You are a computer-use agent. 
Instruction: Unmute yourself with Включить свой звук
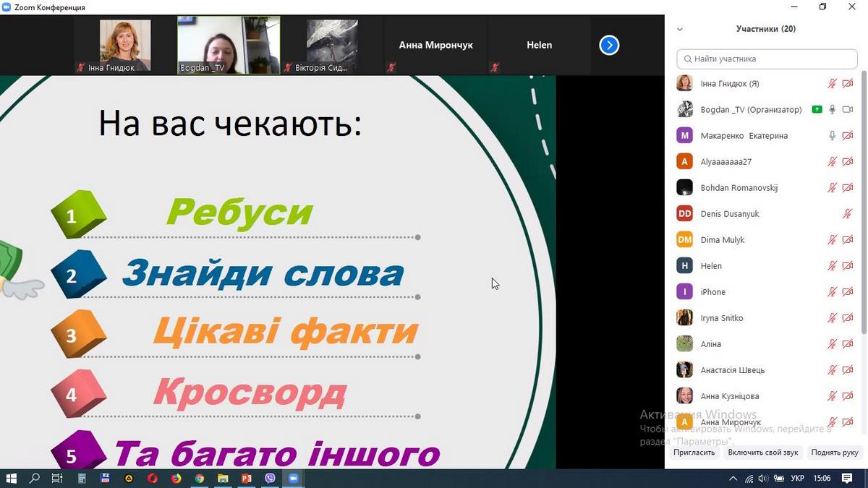click(762, 453)
